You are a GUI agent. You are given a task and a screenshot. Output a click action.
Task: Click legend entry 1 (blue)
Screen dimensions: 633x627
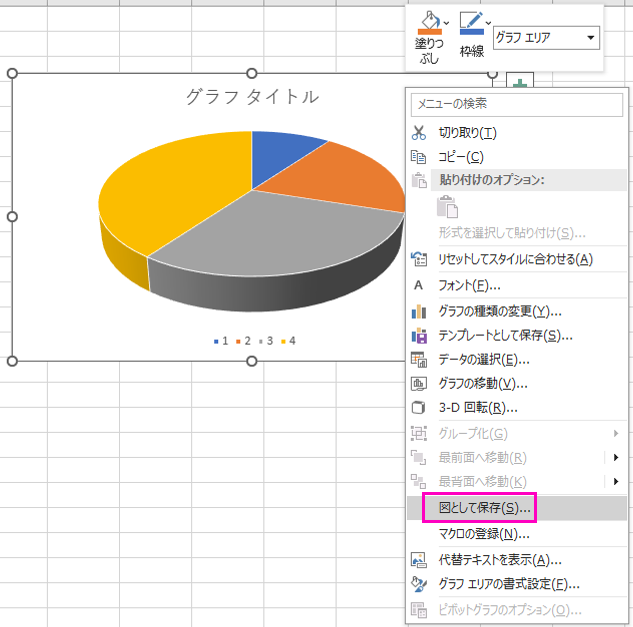(x=221, y=341)
